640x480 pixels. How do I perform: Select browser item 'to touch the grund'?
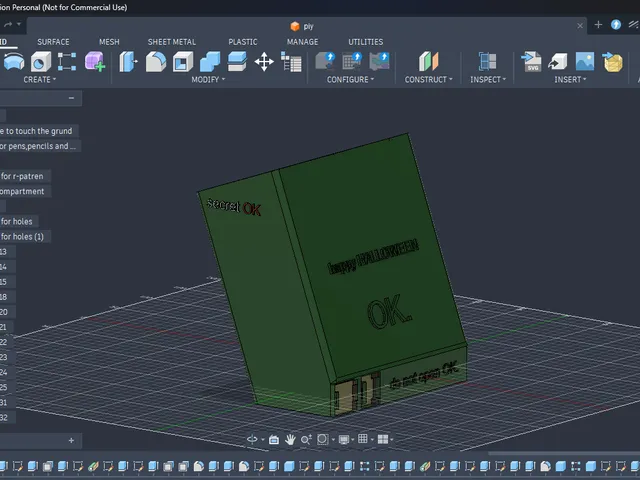click(x=39, y=131)
